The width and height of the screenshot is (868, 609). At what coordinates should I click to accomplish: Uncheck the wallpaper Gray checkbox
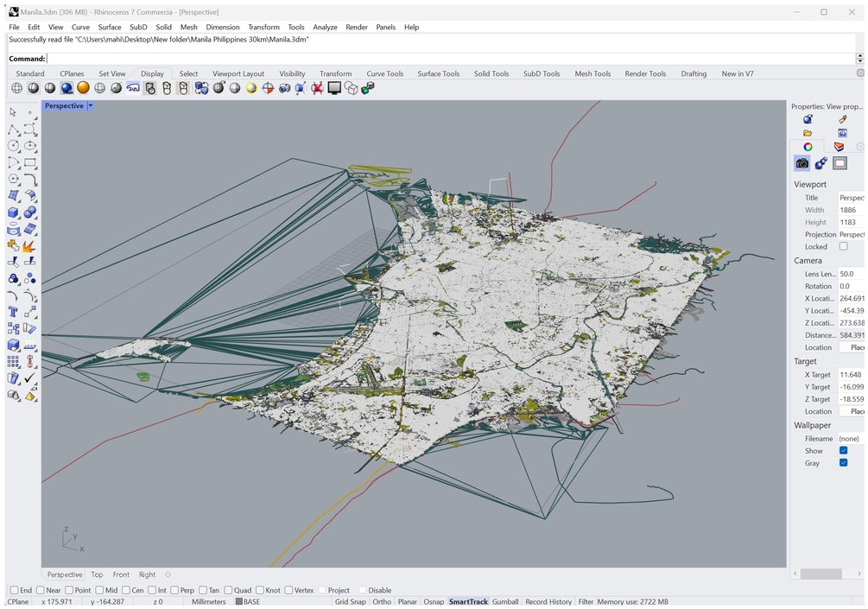pyautogui.click(x=844, y=463)
